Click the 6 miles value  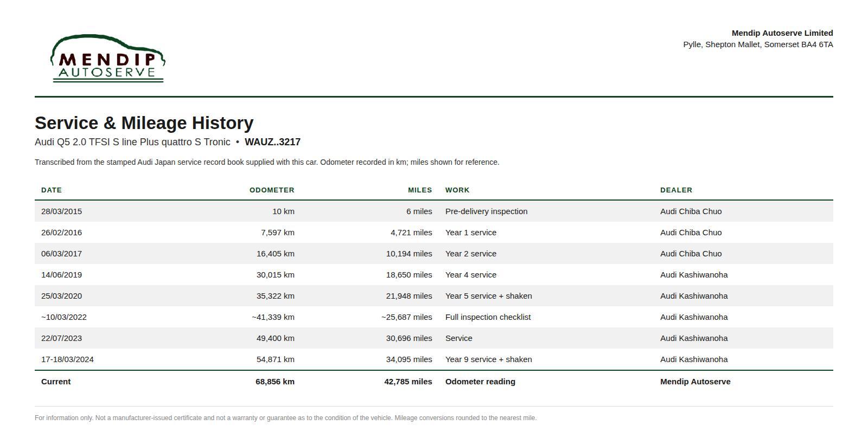click(x=419, y=211)
